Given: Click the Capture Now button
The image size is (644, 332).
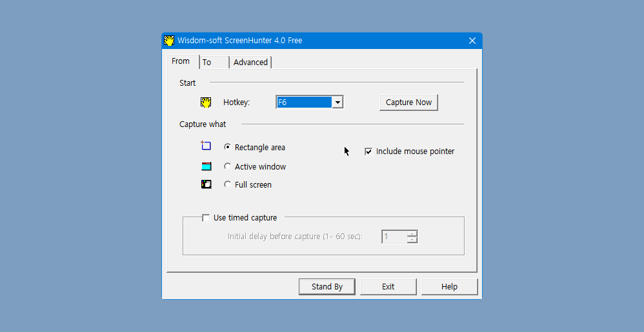Looking at the screenshot, I should pyautogui.click(x=408, y=103).
